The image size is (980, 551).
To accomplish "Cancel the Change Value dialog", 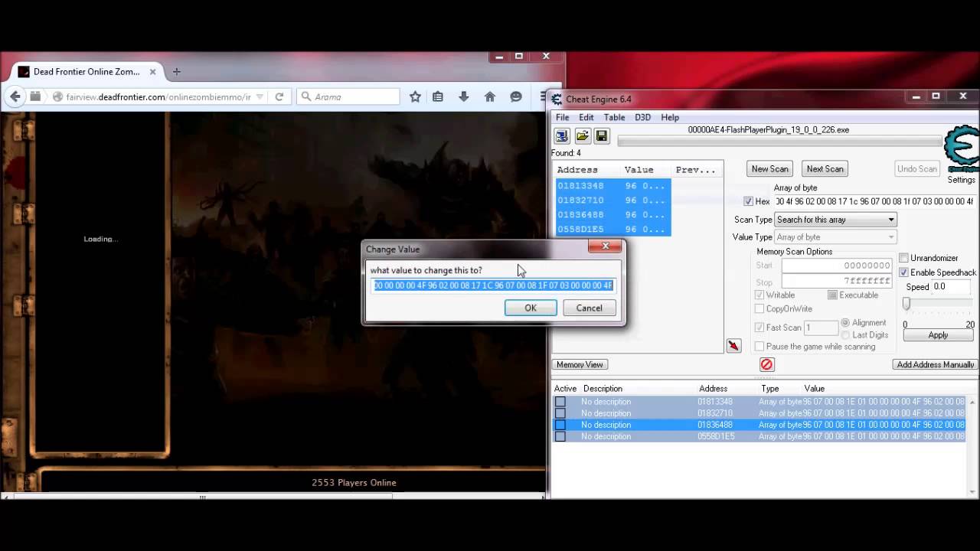I will (x=590, y=308).
